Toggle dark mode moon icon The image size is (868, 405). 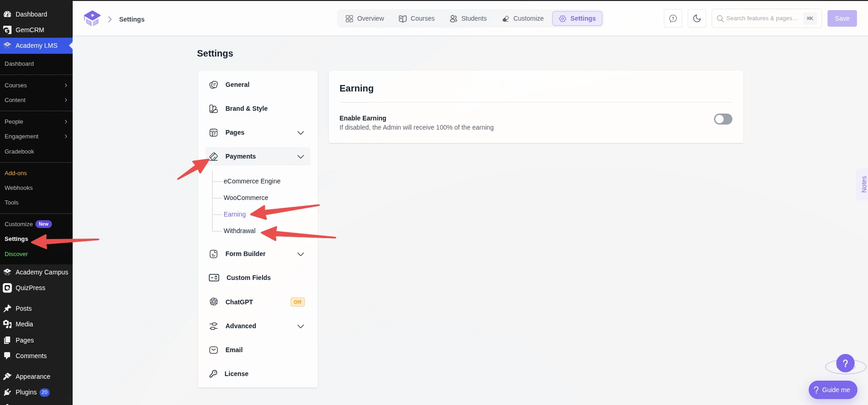tap(697, 18)
